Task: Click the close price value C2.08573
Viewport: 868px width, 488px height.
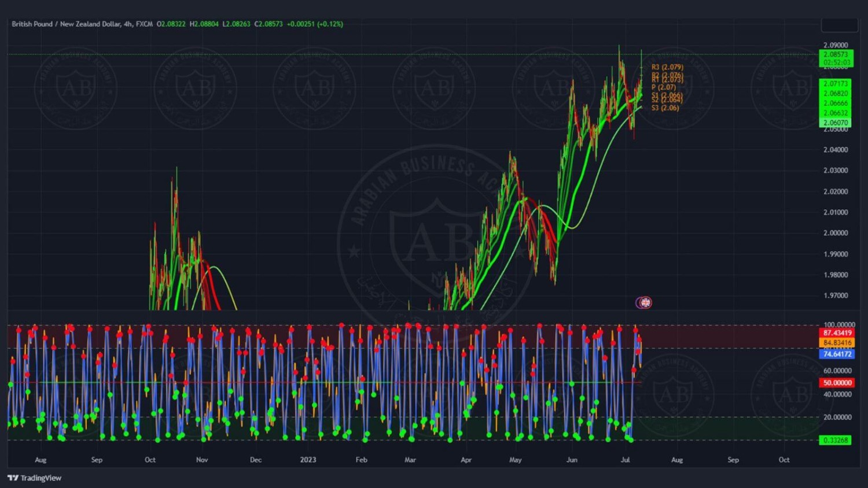Action: point(269,24)
